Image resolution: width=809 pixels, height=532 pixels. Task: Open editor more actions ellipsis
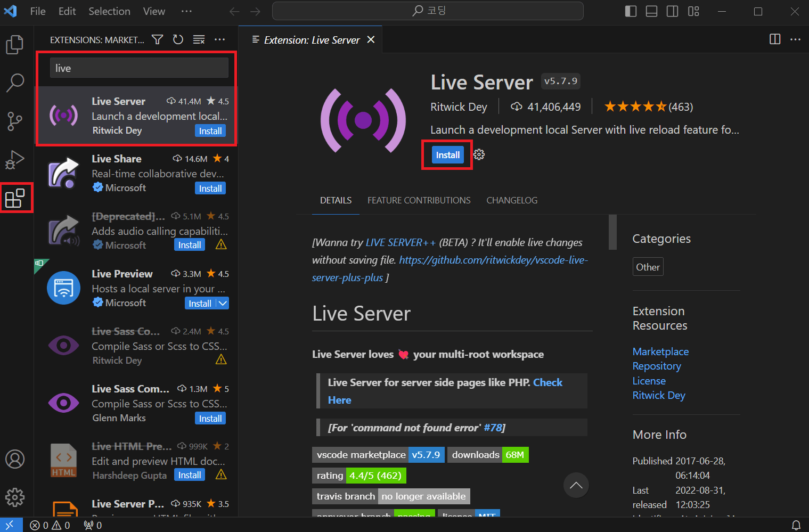[x=795, y=39]
